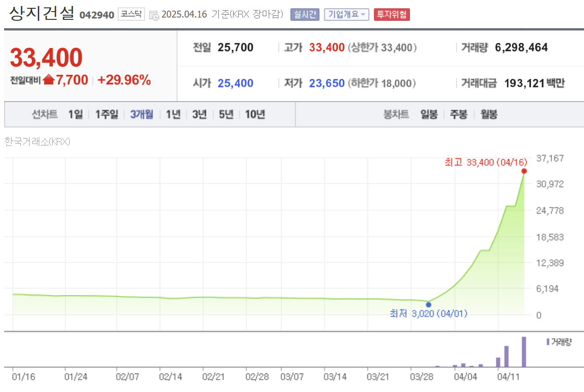Click the 저가 value 23,650
Image resolution: width=584 pixels, height=392 pixels.
pyautogui.click(x=327, y=83)
